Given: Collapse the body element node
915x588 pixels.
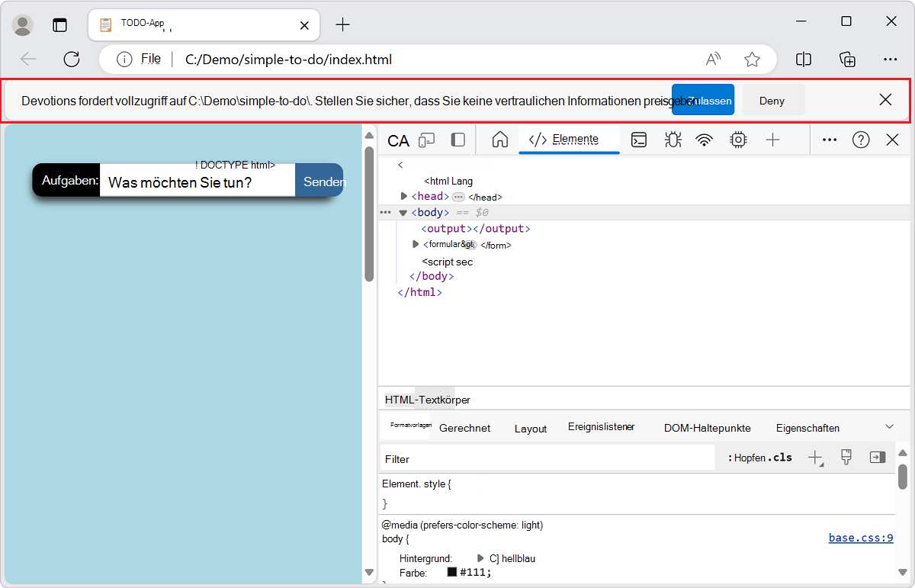Looking at the screenshot, I should pos(403,213).
